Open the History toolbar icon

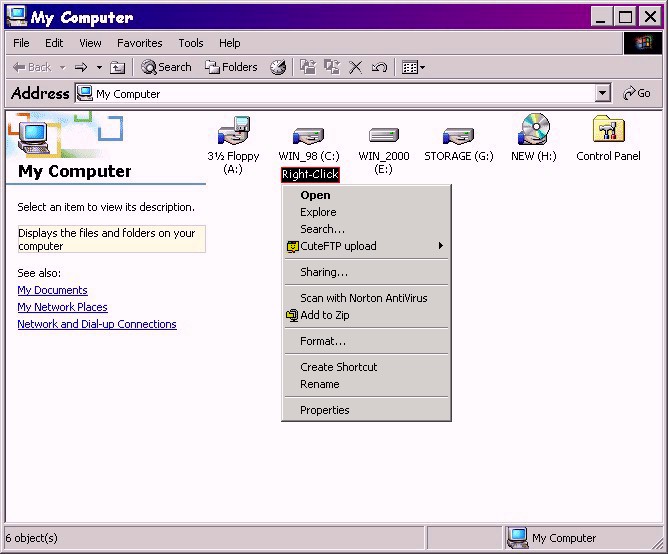point(278,67)
